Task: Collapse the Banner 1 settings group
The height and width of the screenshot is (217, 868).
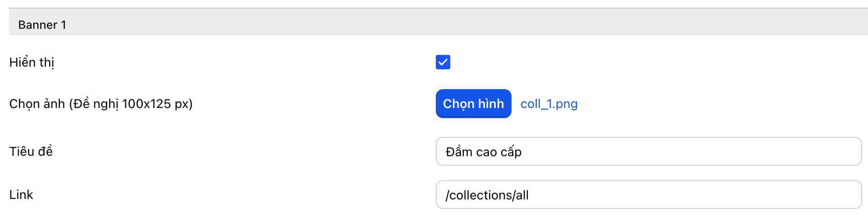Action: (x=42, y=25)
